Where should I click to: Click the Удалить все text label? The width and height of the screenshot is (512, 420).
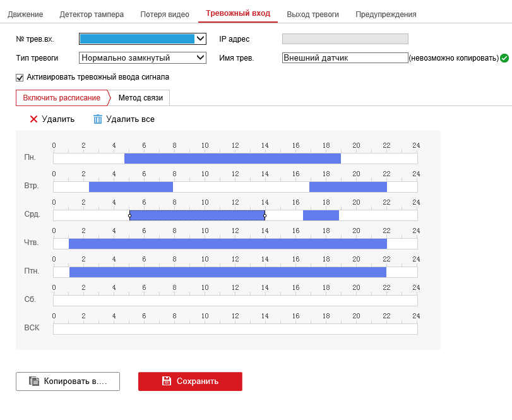[x=130, y=119]
